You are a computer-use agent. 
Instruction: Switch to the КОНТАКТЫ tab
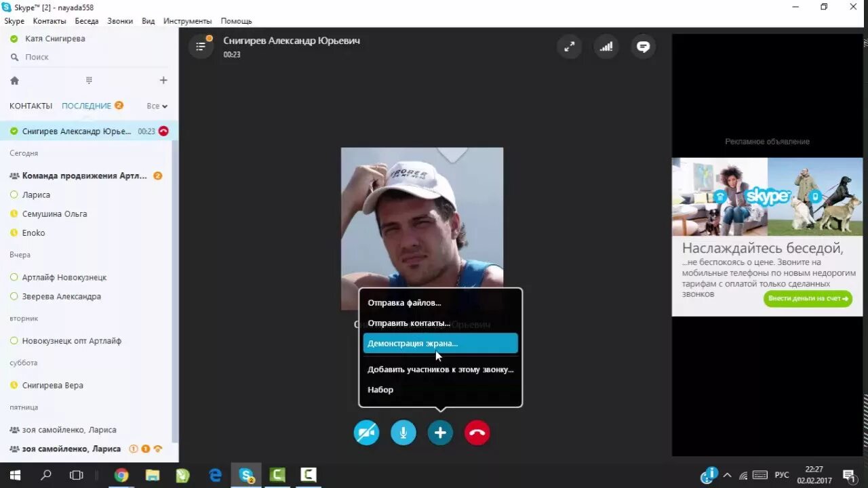tap(31, 106)
